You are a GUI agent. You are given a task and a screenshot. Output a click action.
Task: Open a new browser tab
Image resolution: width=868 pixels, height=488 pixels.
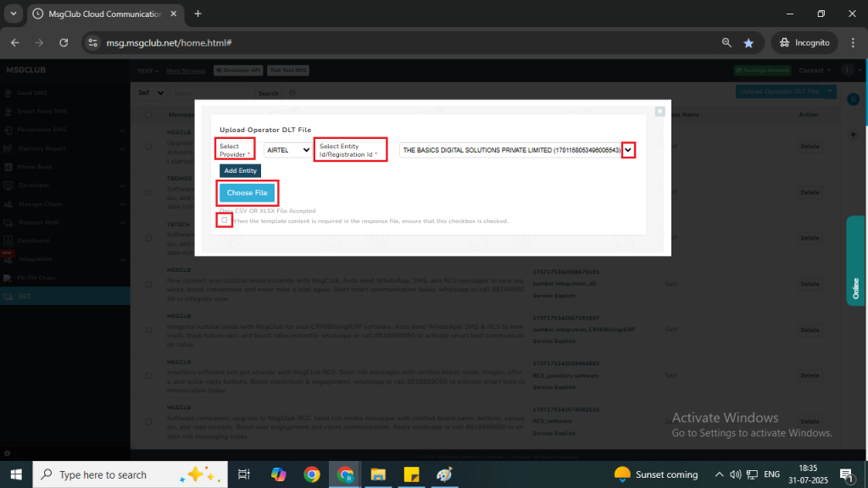click(x=198, y=14)
